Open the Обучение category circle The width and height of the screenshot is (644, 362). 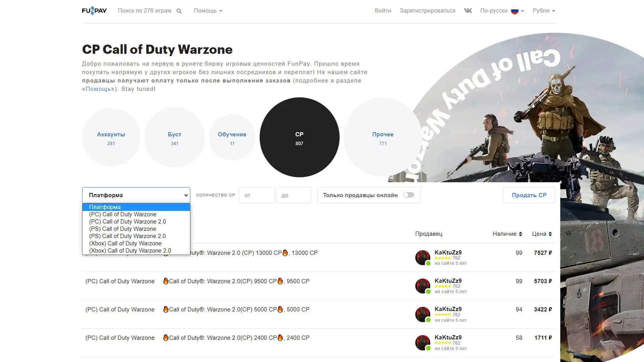coord(232,137)
